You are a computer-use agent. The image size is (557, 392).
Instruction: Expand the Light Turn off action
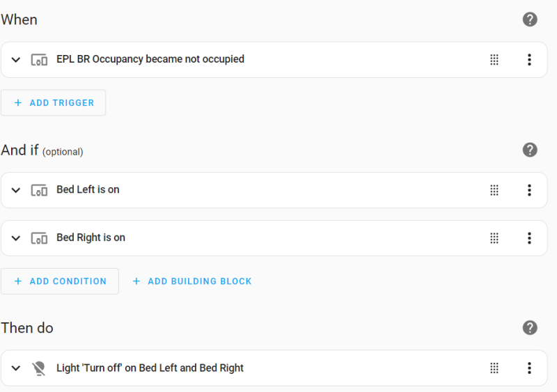point(16,368)
